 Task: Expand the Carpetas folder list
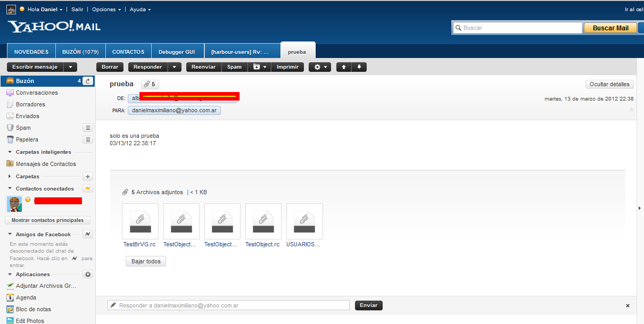pyautogui.click(x=10, y=177)
